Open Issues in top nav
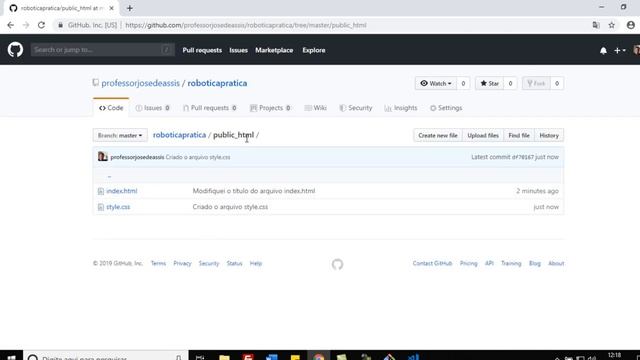The width and height of the screenshot is (640, 360). coord(238,50)
